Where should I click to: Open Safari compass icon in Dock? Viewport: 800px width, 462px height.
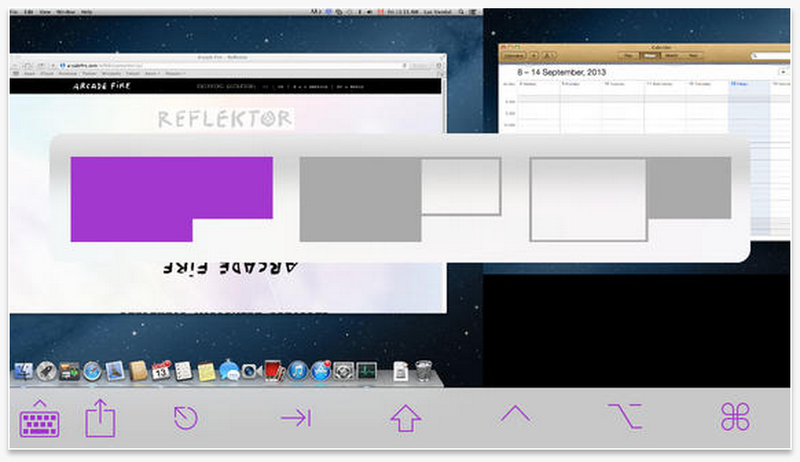coord(92,371)
